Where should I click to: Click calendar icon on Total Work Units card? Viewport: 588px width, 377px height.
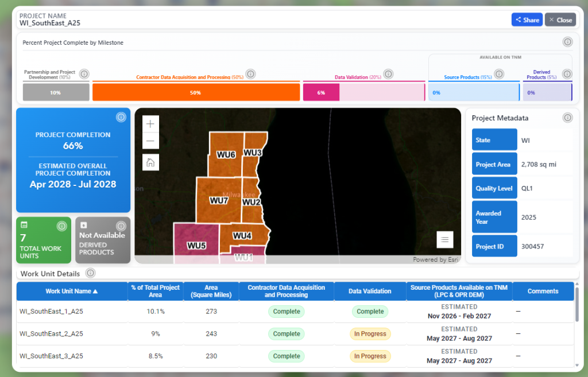click(x=24, y=225)
